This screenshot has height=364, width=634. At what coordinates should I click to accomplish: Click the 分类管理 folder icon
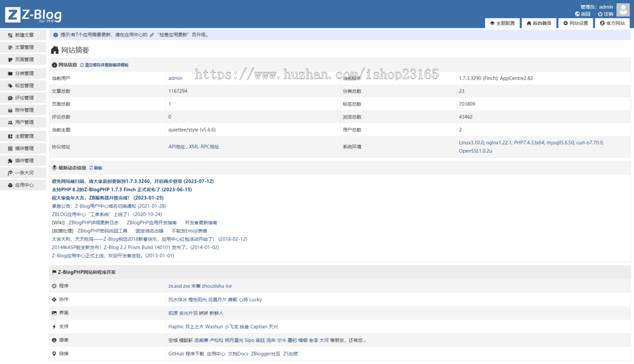[10, 73]
